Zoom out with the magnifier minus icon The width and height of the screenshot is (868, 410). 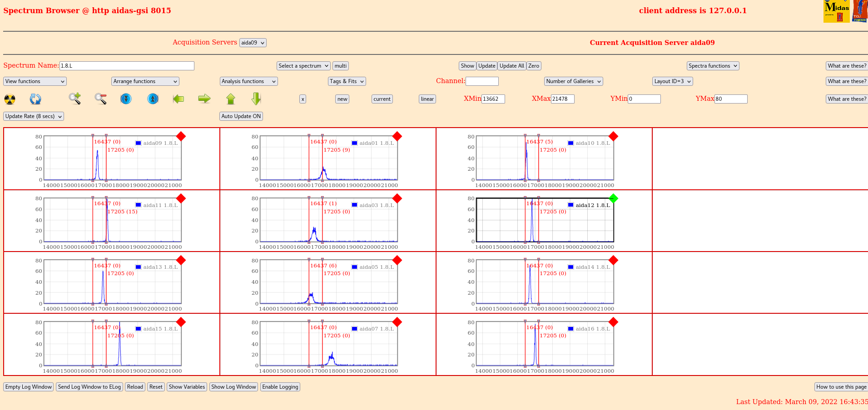[x=100, y=99]
